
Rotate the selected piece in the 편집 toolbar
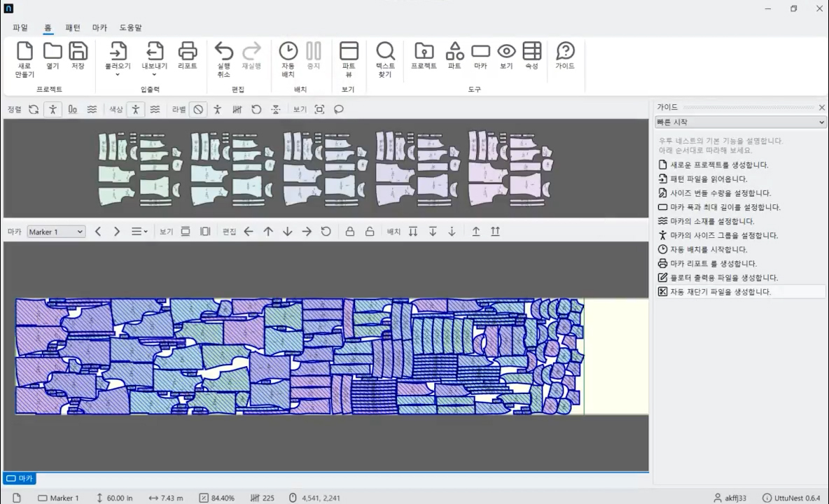click(x=326, y=232)
